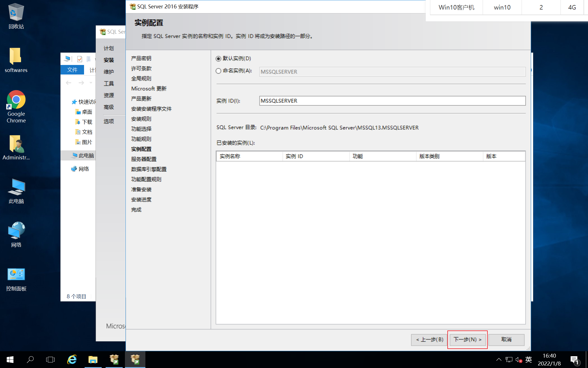Select 图片 in File Explorer navigation tree
Screen dimensions: 588x368
coord(84,142)
